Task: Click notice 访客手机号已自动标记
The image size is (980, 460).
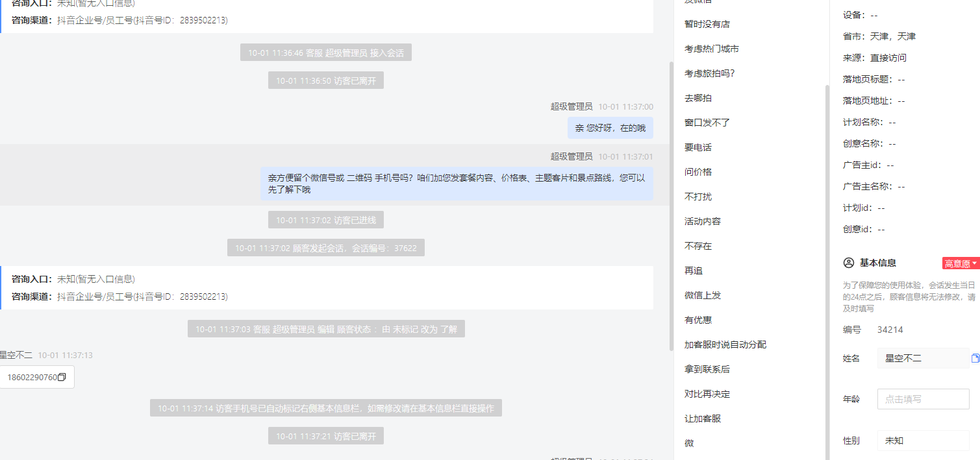Action: [x=326, y=409]
